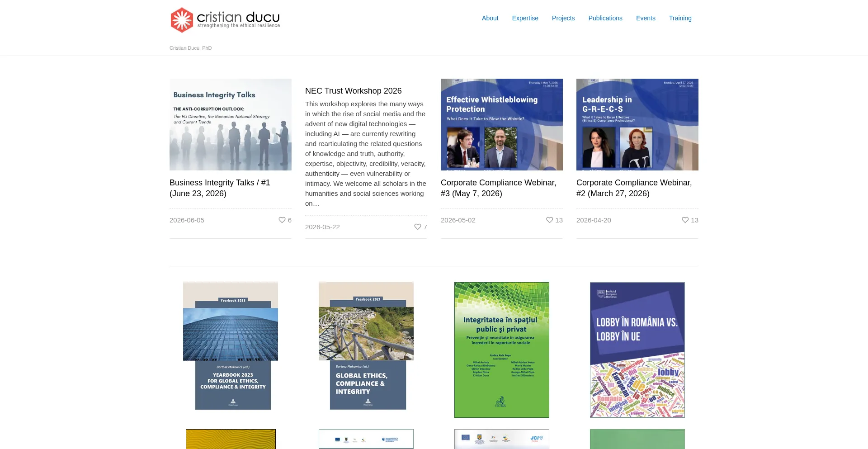Screen dimensions: 868x449
Task: Open Corporate Compliance Webinar #3 title link
Action: [499, 188]
